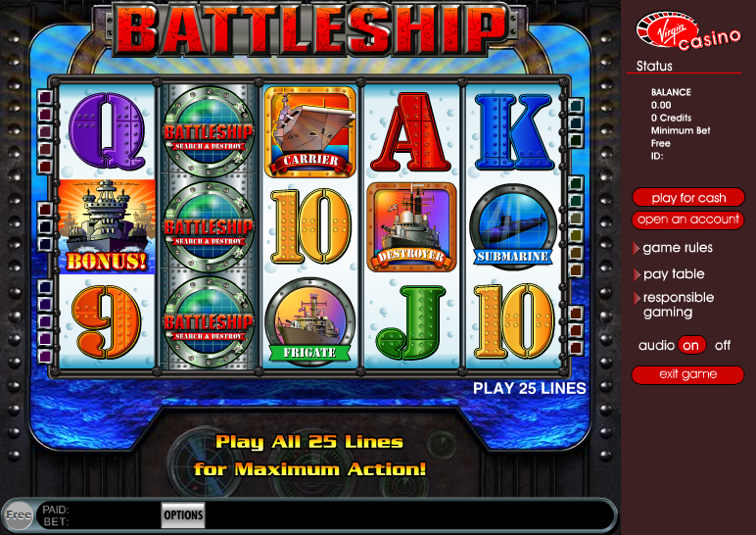Select the Submarine porthole symbol
The image size is (756, 535).
click(x=513, y=226)
